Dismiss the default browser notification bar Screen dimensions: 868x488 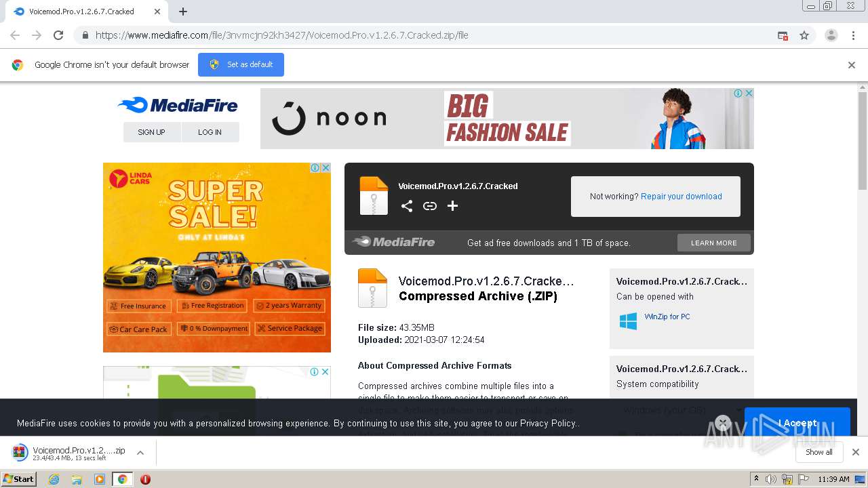(852, 65)
